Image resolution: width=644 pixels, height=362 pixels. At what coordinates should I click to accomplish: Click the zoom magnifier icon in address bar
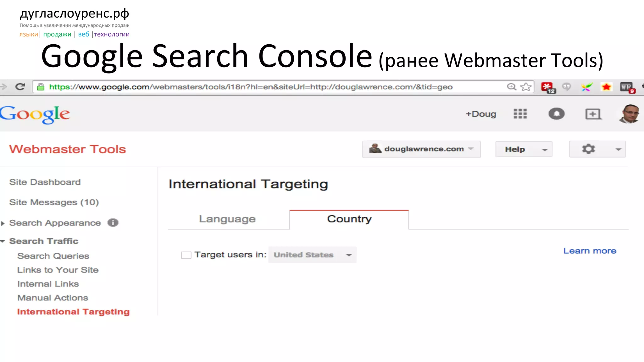point(512,87)
